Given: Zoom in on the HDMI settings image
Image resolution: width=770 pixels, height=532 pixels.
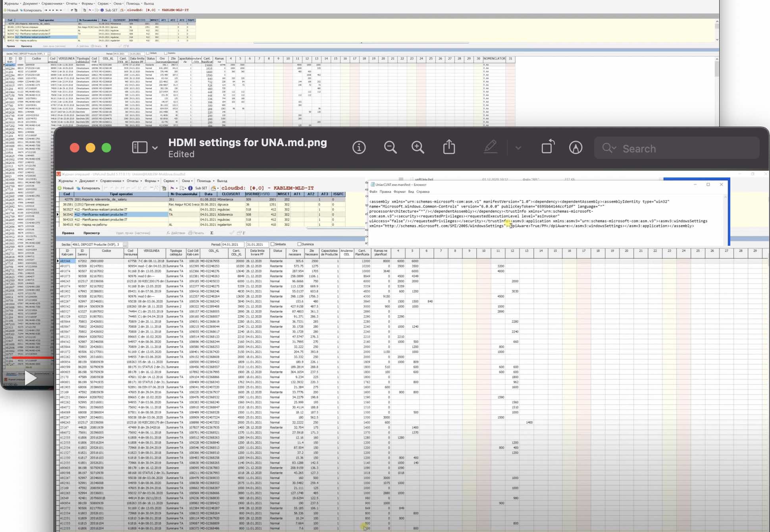Looking at the screenshot, I should 418,148.
